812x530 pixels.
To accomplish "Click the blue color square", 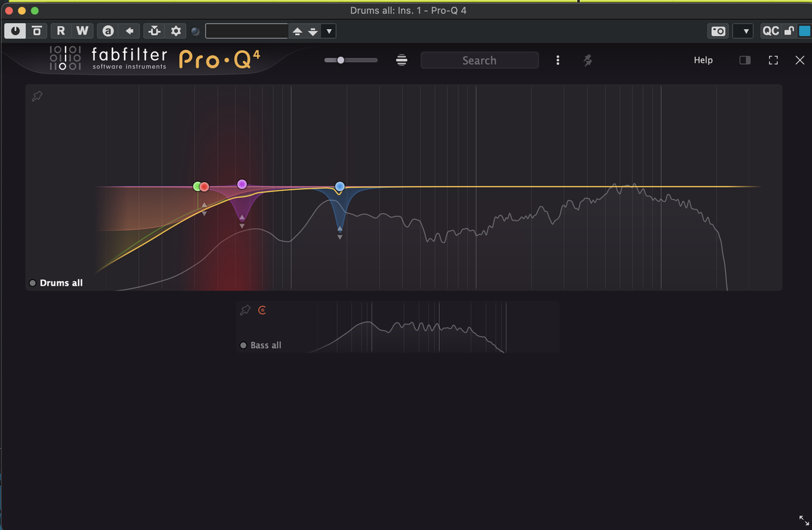I will pyautogui.click(x=804, y=30).
